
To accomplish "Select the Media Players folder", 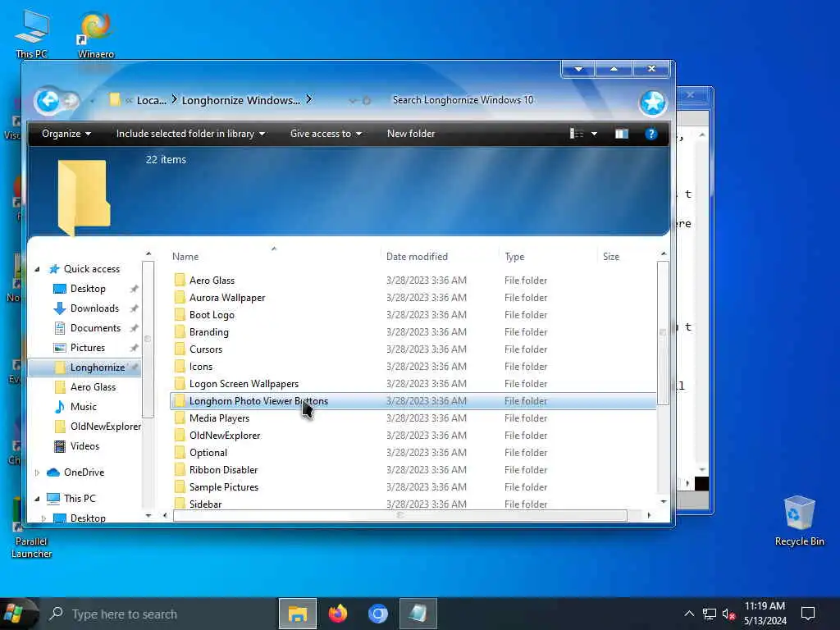I will point(219,418).
